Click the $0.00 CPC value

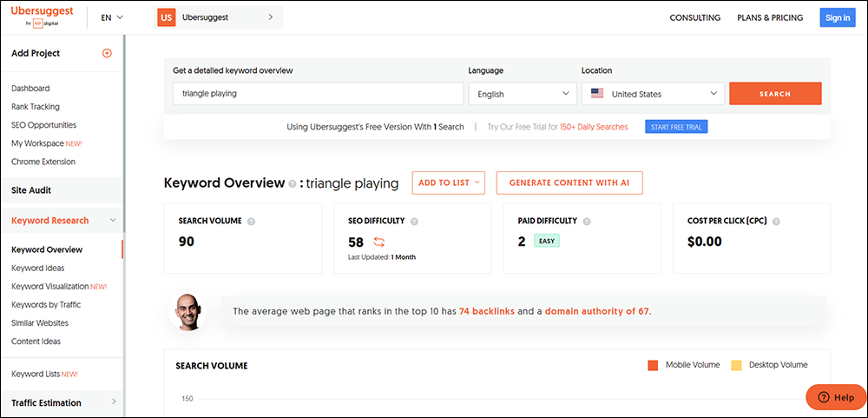point(704,242)
